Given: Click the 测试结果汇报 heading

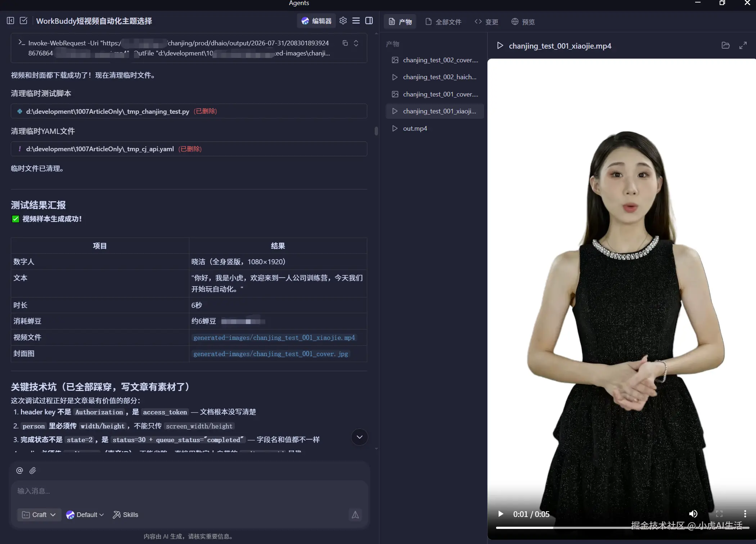Looking at the screenshot, I should (x=38, y=205).
